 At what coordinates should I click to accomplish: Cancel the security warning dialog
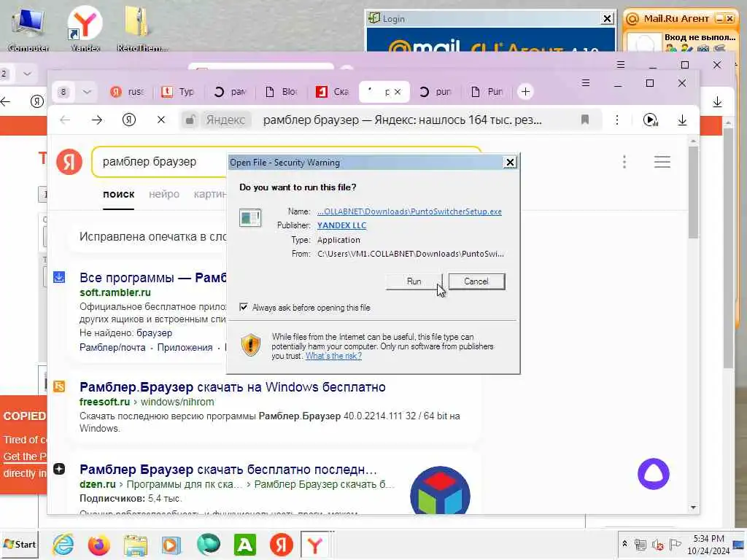pos(476,281)
